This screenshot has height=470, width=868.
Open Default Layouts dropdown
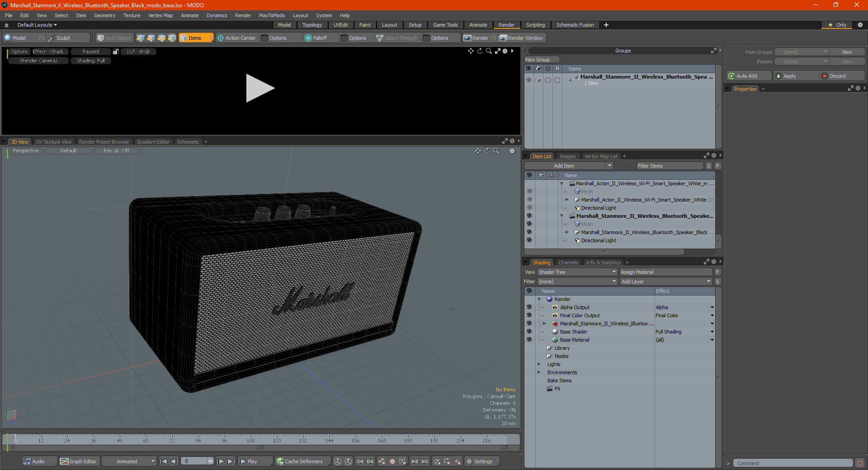(37, 25)
